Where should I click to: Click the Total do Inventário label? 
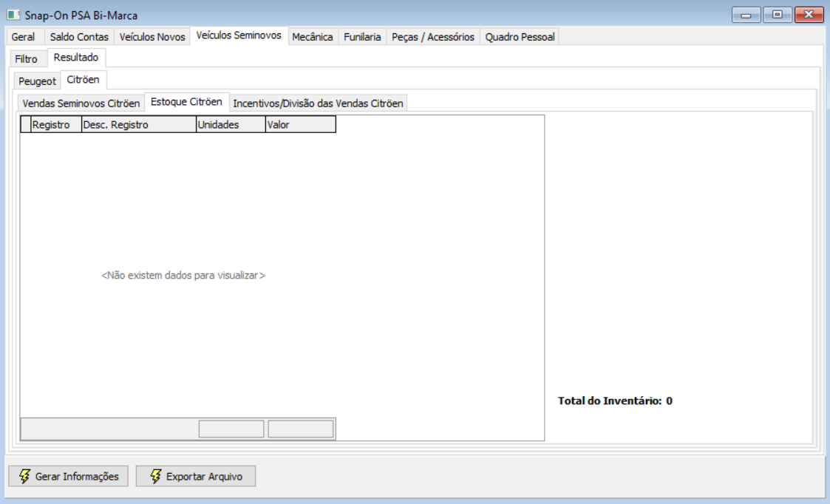(615, 401)
